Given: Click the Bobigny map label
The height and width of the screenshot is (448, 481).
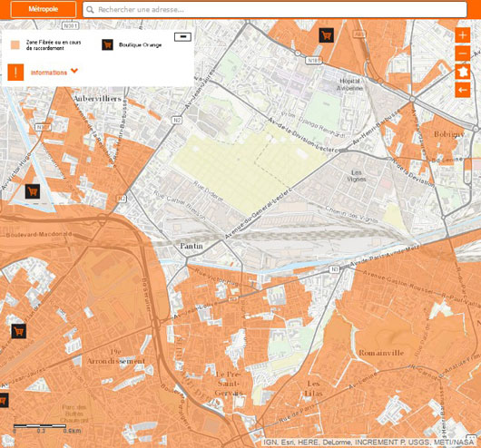Looking at the screenshot, I should tap(449, 134).
